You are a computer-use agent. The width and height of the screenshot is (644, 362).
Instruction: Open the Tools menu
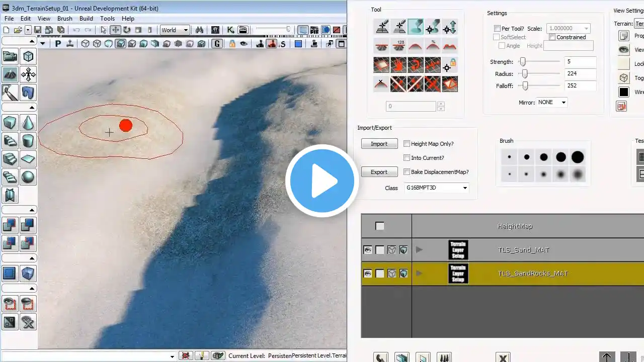click(107, 19)
